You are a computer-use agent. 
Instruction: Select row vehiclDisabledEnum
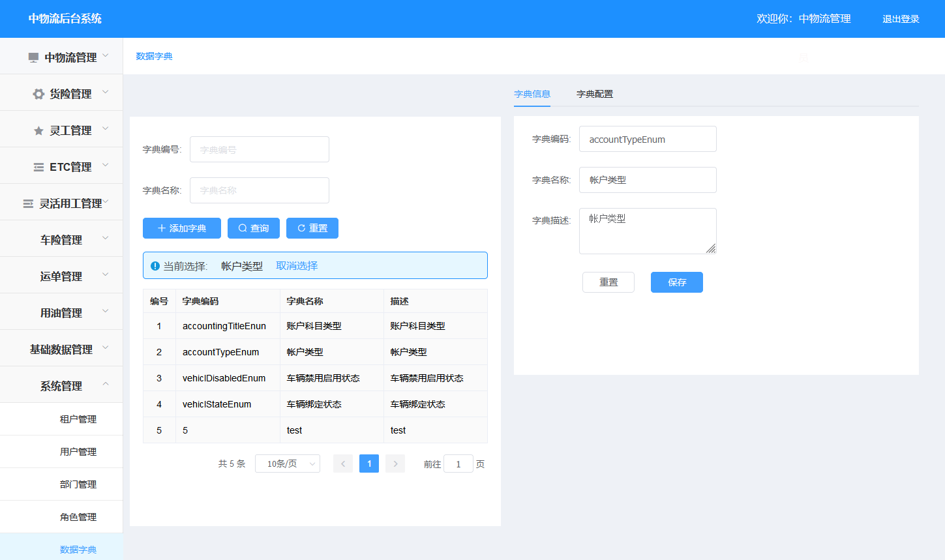coord(315,378)
